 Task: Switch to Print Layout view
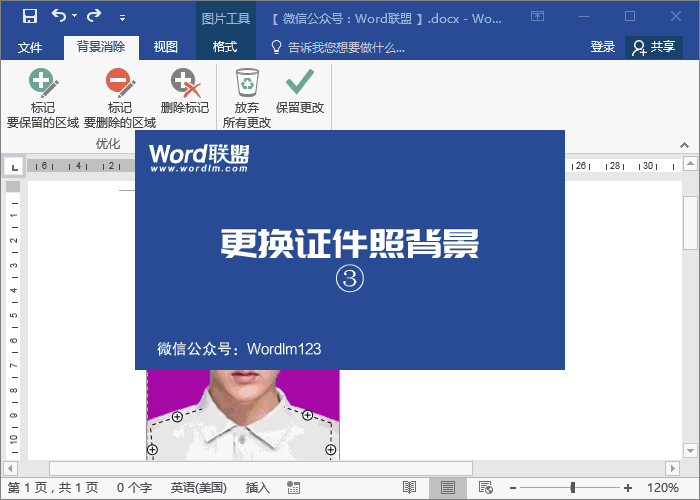(x=448, y=488)
